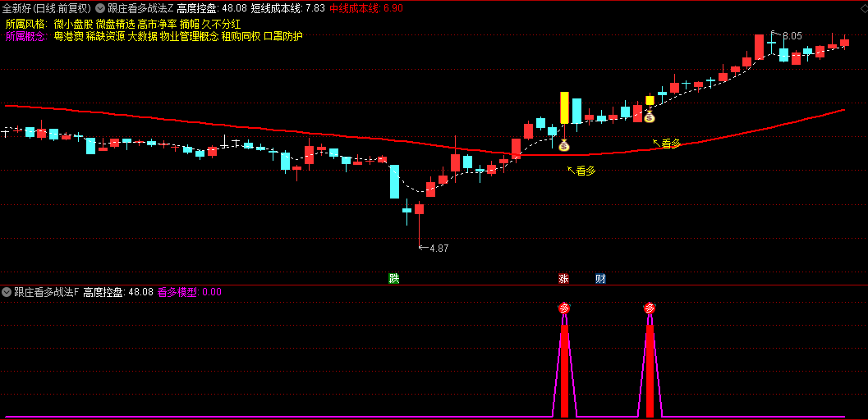Click the earlier red 多 signal circle in lower panel
Image resolution: width=868 pixels, height=420 pixels.
[x=564, y=308]
